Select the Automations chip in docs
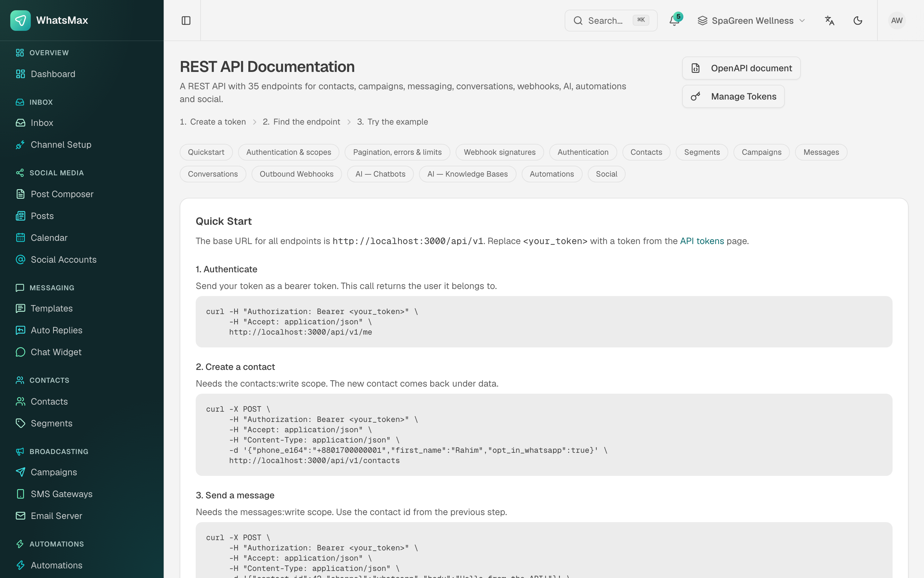Screen dimensions: 924x578 click(x=552, y=174)
